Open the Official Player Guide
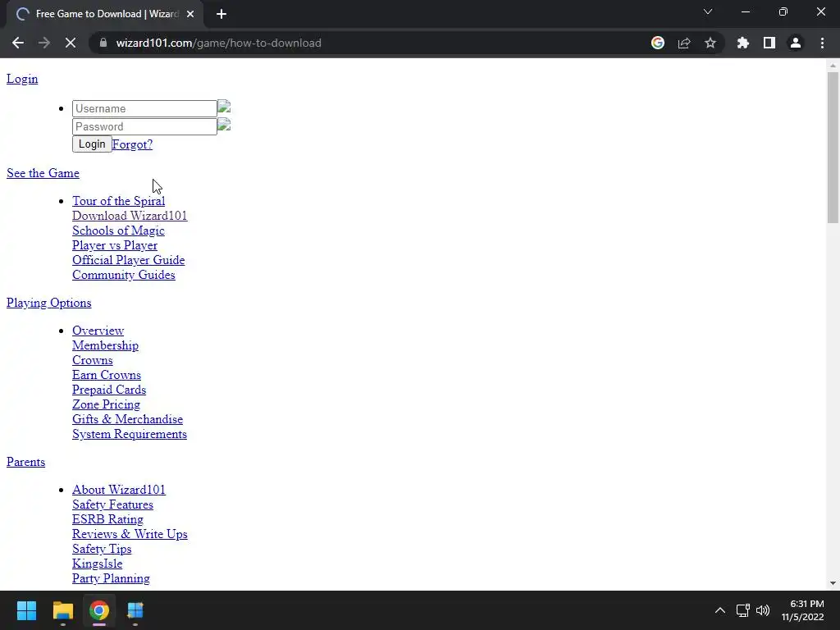This screenshot has height=630, width=840. pyautogui.click(x=129, y=260)
